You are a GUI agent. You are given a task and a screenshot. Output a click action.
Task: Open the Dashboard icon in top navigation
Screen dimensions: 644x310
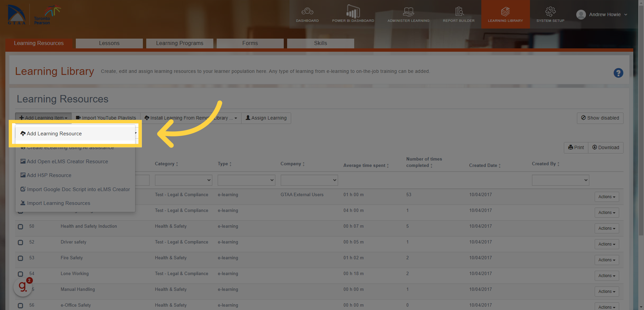click(x=307, y=12)
